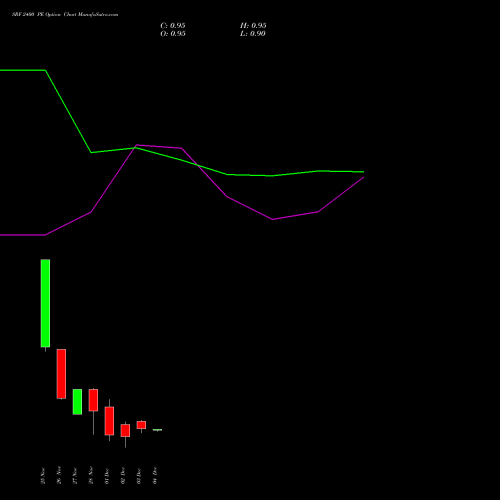
Task: Select the green candle for 27 Nov
Action: tap(77, 402)
